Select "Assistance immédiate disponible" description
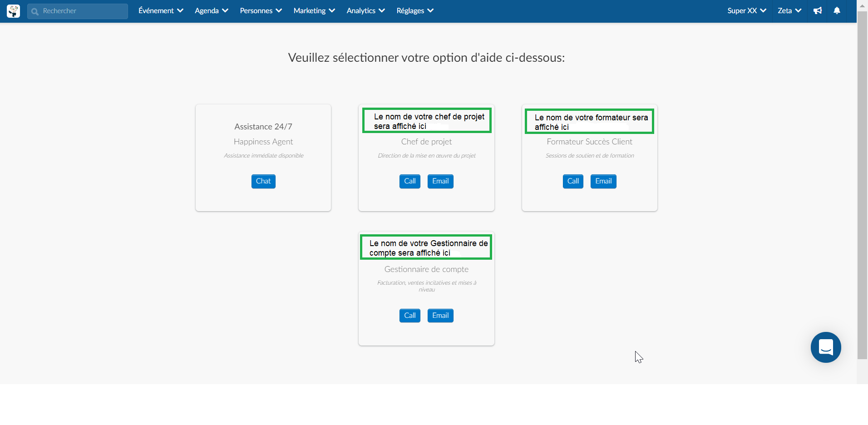This screenshot has width=868, height=425. pos(263,156)
